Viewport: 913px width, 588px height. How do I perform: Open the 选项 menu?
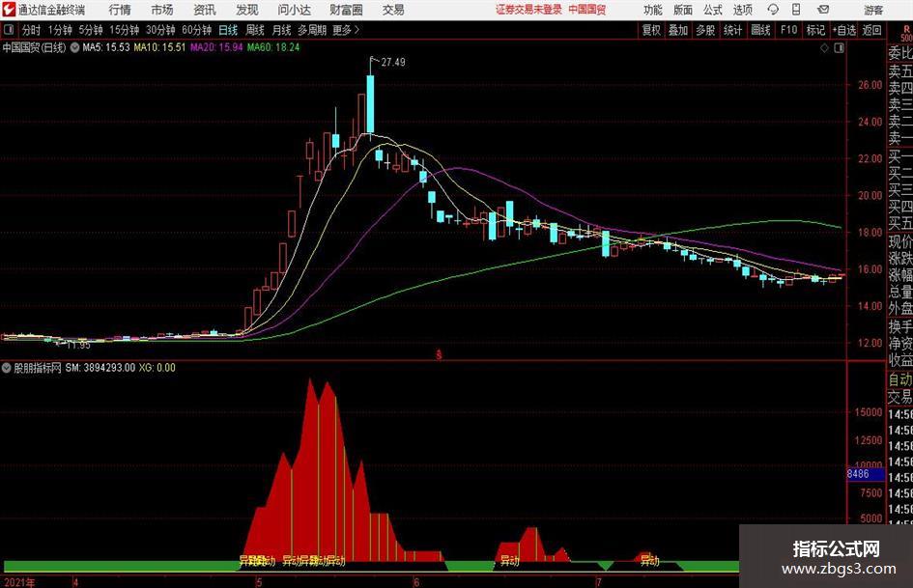742,10
